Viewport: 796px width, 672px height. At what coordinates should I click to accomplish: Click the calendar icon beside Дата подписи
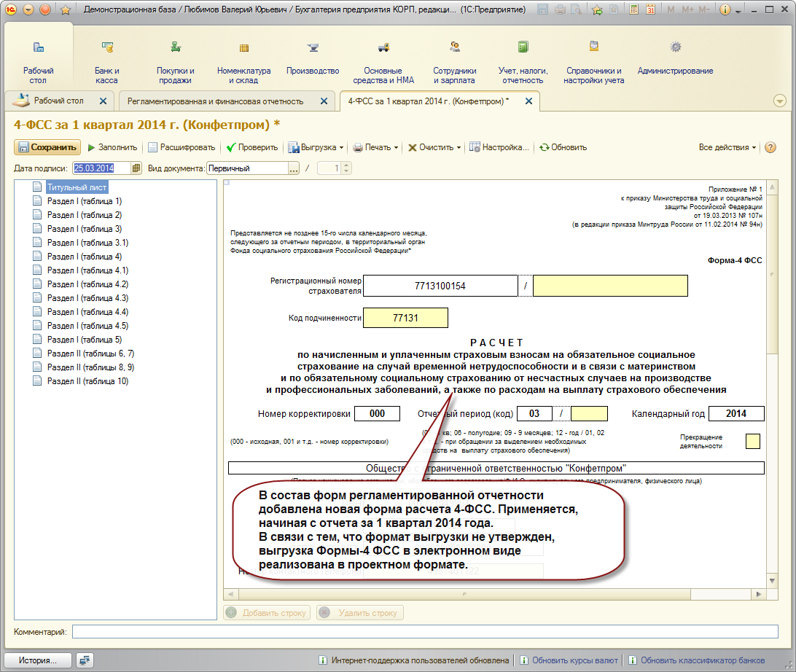[136, 168]
